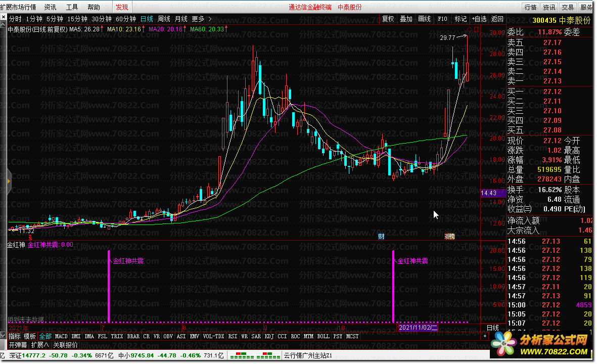Switch to the VOL-TDX indicator
Screen dimensions: 597x364
coord(214,336)
